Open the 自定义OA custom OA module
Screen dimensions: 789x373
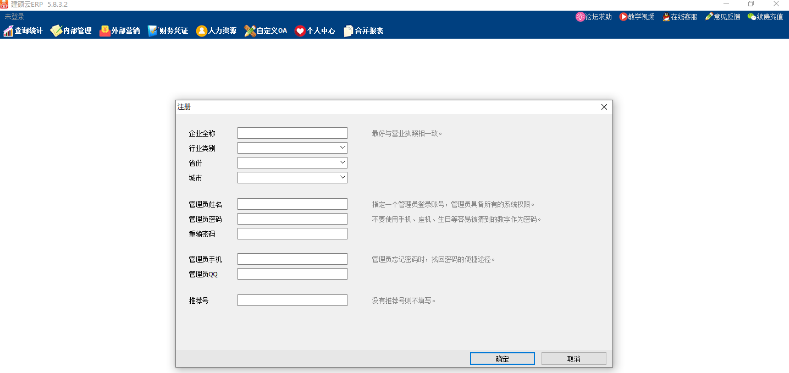266,31
